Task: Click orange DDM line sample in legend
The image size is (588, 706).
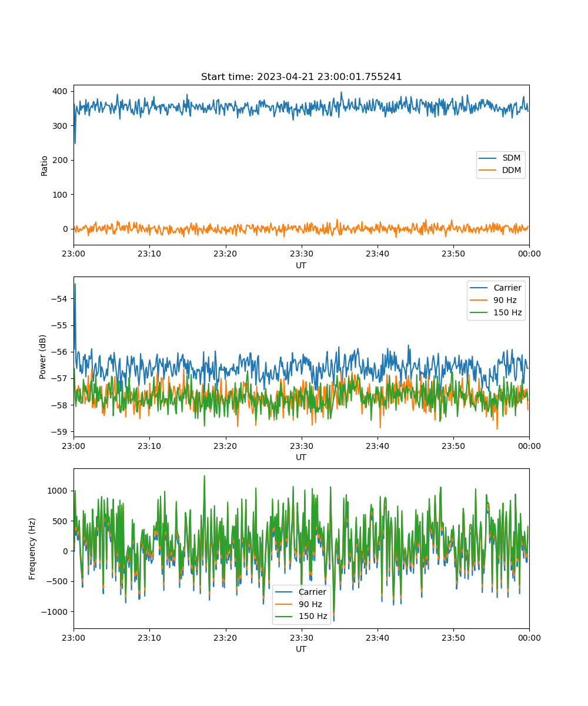Action: pyautogui.click(x=489, y=171)
